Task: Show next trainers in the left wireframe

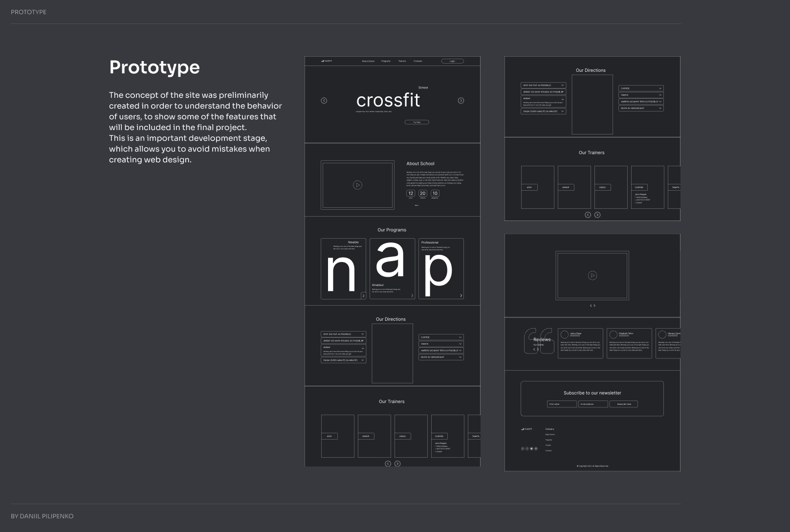Action: pyautogui.click(x=397, y=464)
